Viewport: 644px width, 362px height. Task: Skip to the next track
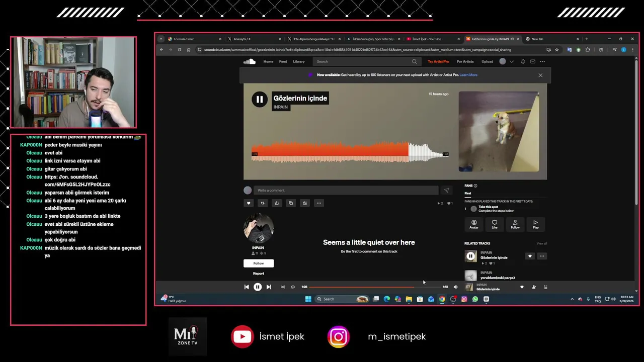pos(269,287)
